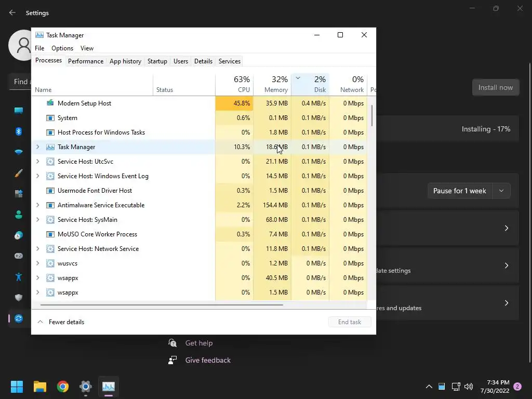
Task: Open Pause for 1 week dropdown arrow
Action: pos(501,191)
